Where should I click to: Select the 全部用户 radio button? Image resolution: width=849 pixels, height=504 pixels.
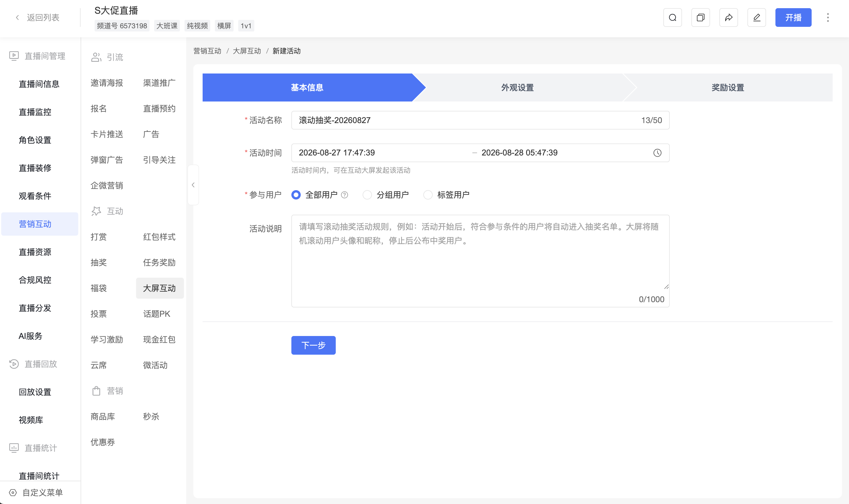click(296, 195)
